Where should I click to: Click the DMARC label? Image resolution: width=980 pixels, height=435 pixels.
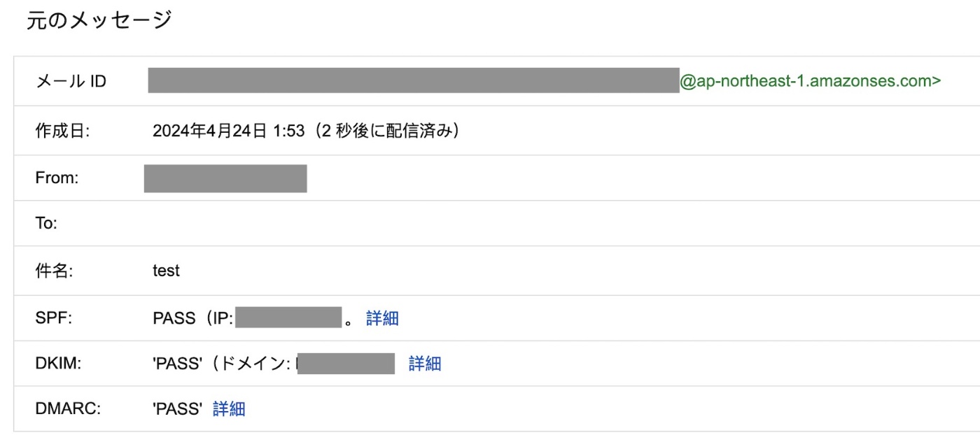tap(68, 409)
